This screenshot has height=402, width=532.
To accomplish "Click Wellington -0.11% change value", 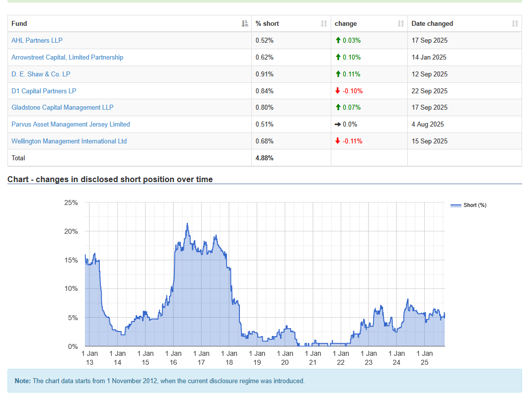I will [353, 141].
